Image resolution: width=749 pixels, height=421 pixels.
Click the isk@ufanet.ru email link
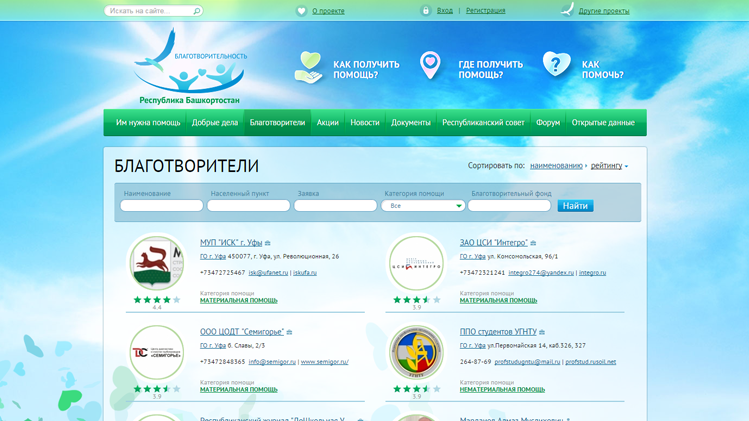[268, 273]
